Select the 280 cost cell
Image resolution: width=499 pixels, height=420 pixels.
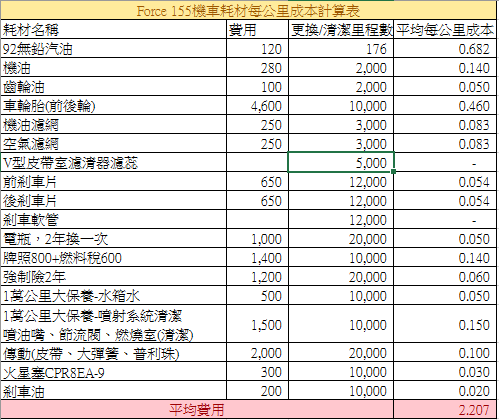point(257,67)
